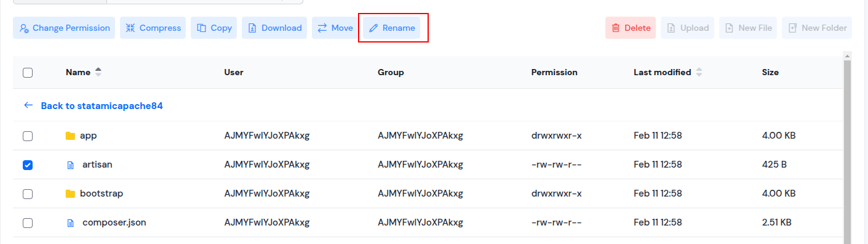Click the artisan file name

[x=97, y=165]
